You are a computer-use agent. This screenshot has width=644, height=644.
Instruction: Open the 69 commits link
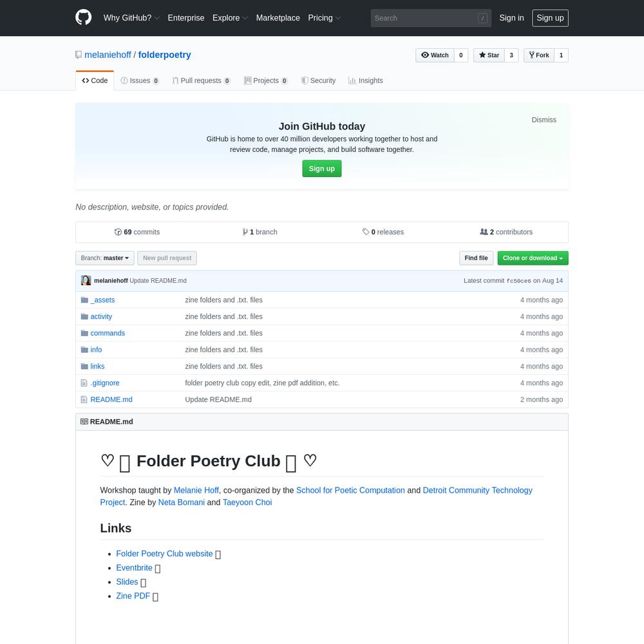click(x=137, y=232)
